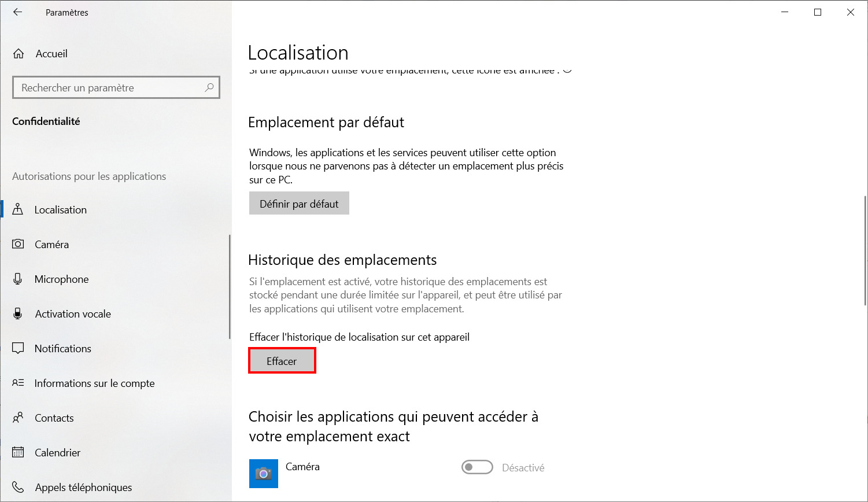The width and height of the screenshot is (868, 502).
Task: Click the magnifier icon in the search box
Action: tap(209, 87)
